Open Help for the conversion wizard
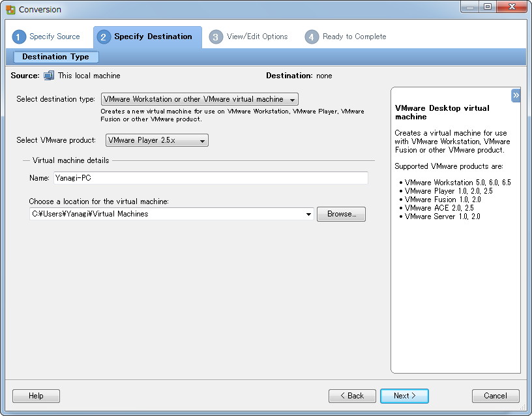Image resolution: width=532 pixels, height=416 pixels. (x=36, y=396)
